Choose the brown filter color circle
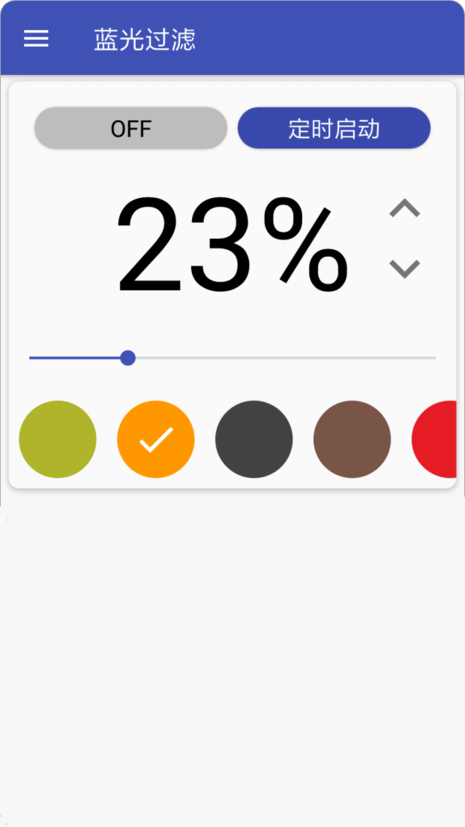465x827 pixels. point(352,439)
